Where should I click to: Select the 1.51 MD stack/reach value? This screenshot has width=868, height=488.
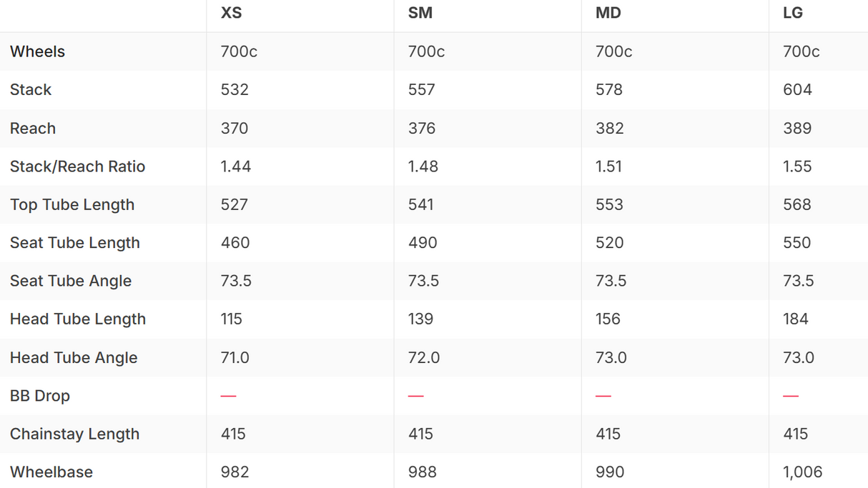(608, 166)
